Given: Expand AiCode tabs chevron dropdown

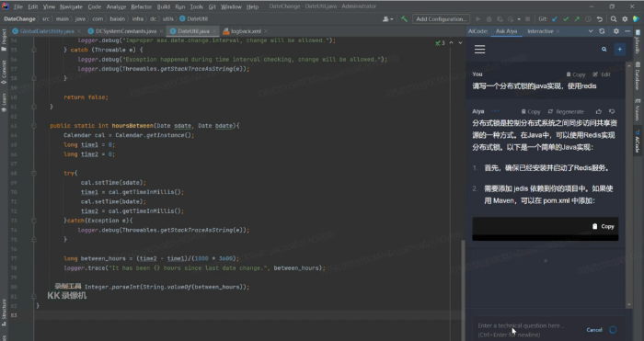Looking at the screenshot, I should coord(591,31).
